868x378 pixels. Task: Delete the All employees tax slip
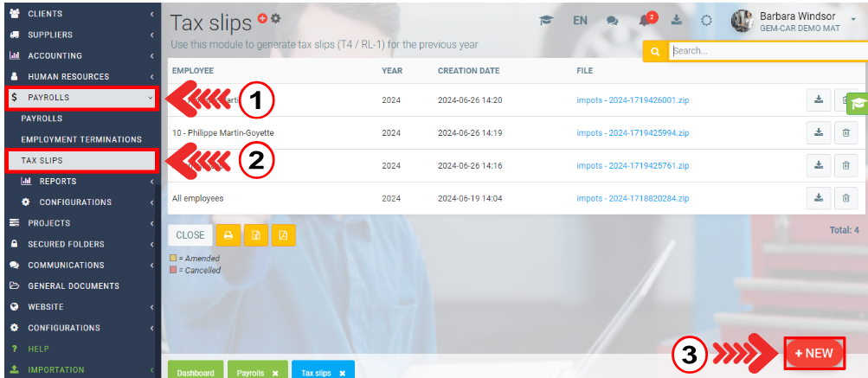pyautogui.click(x=845, y=198)
